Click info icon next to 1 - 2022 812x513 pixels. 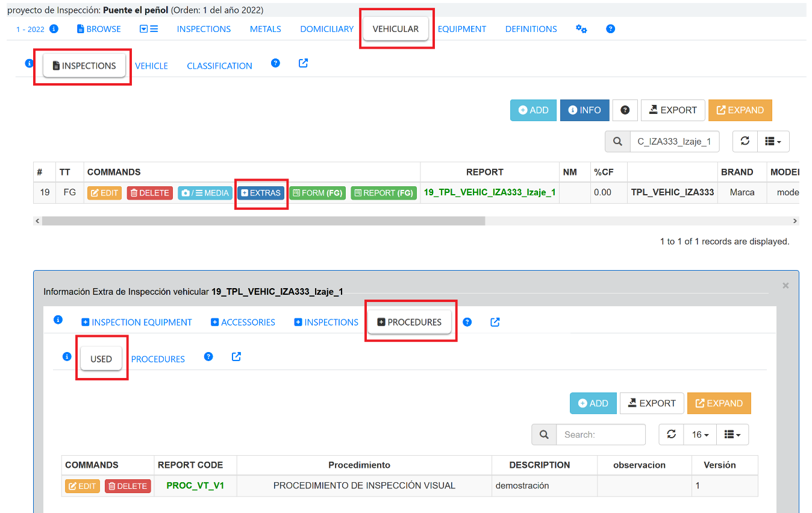click(x=54, y=29)
